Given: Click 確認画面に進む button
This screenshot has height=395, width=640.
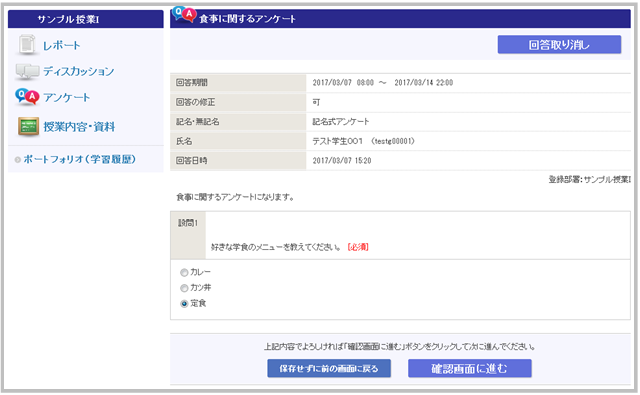Looking at the screenshot, I should click(x=470, y=368).
